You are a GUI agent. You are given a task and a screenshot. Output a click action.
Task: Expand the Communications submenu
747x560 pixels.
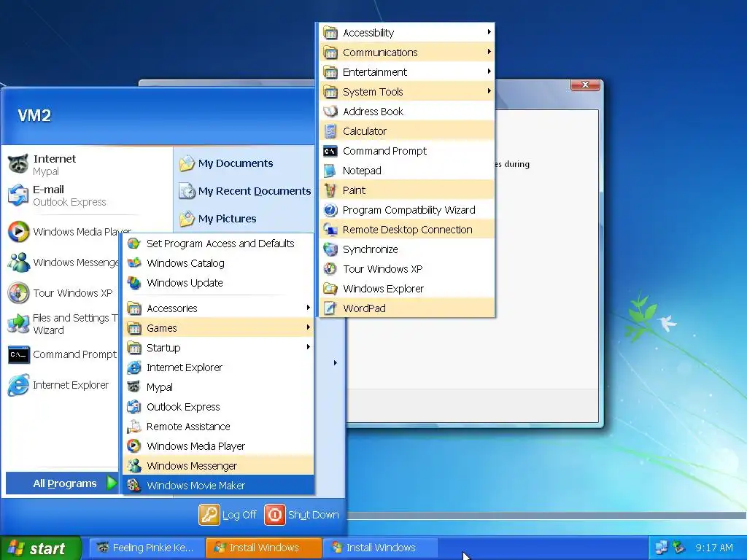407,52
